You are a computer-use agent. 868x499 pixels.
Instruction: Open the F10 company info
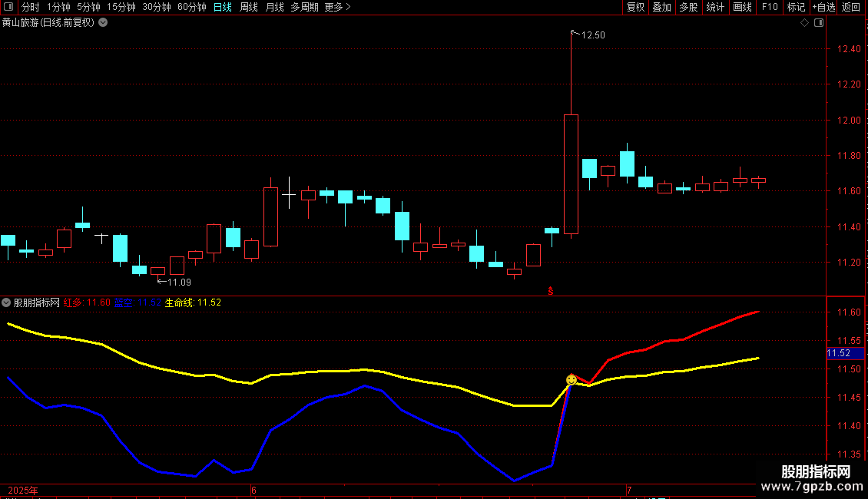[770, 7]
